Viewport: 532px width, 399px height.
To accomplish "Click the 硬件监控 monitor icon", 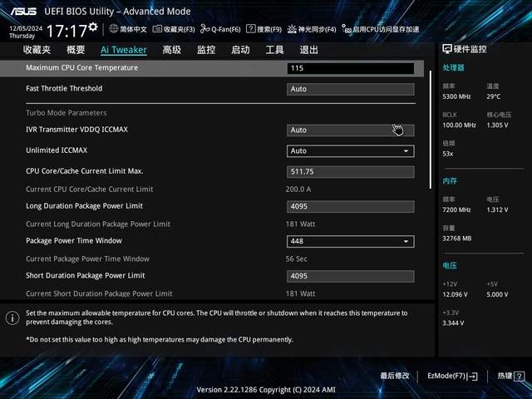I will tap(447, 49).
